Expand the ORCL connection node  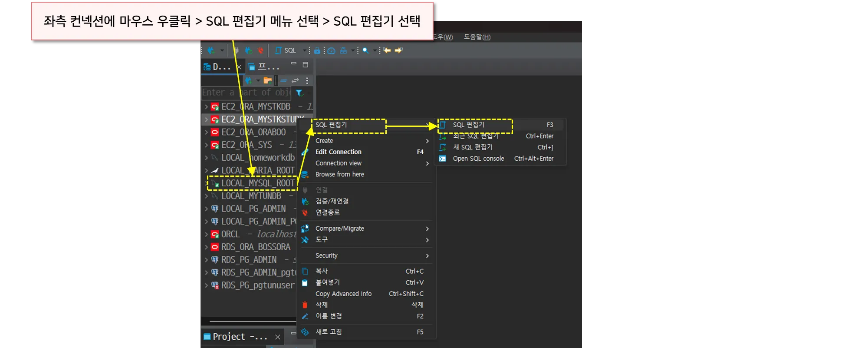point(206,234)
